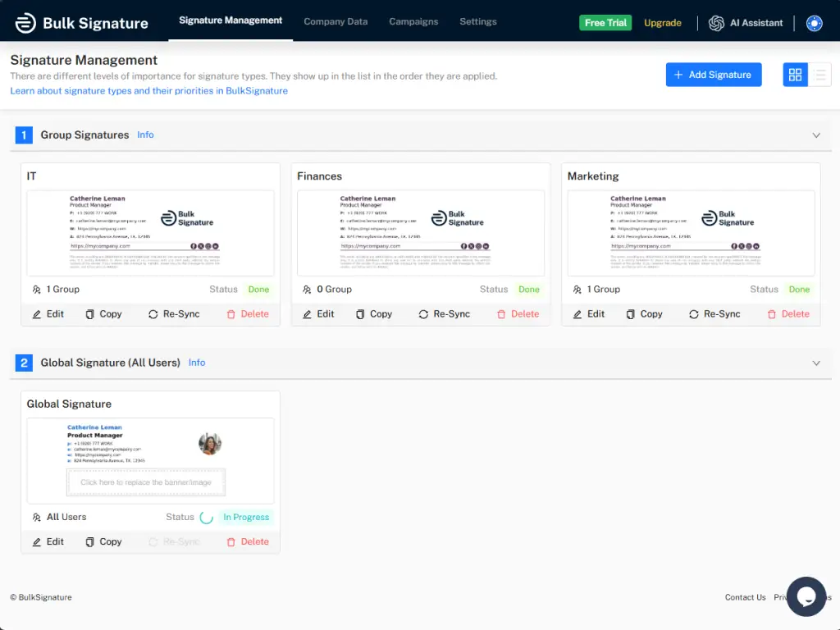Image resolution: width=840 pixels, height=630 pixels.
Task: Open the Settings tab
Action: [477, 22]
